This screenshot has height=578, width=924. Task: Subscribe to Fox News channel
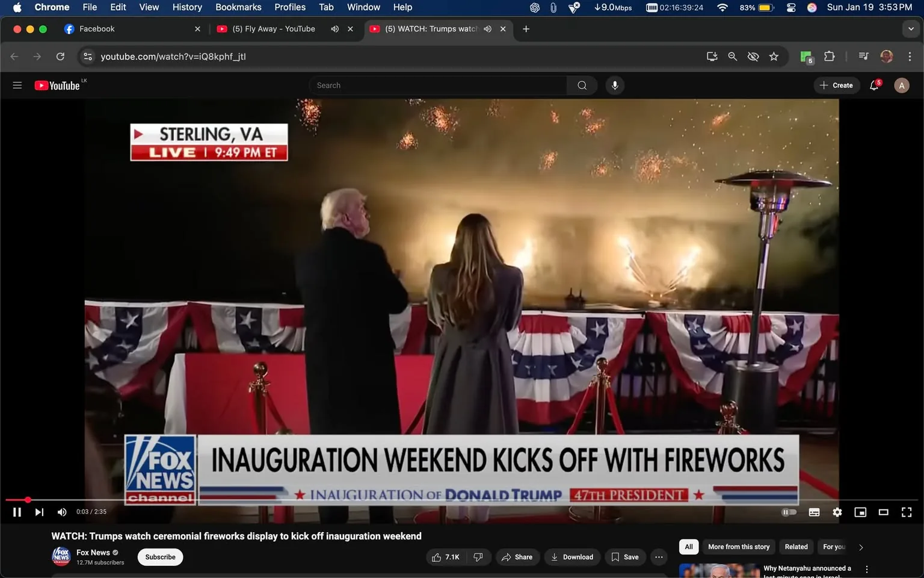tap(160, 557)
